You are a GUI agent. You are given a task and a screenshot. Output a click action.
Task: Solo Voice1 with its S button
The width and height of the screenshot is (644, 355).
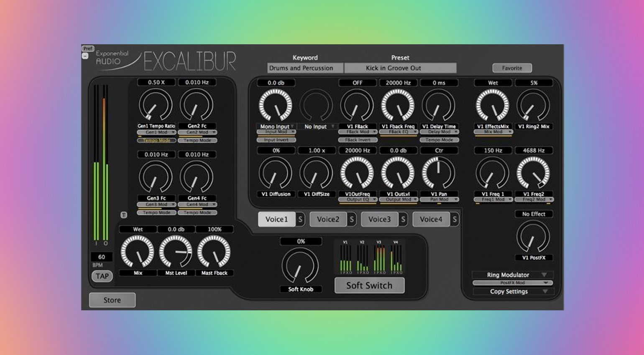point(300,219)
